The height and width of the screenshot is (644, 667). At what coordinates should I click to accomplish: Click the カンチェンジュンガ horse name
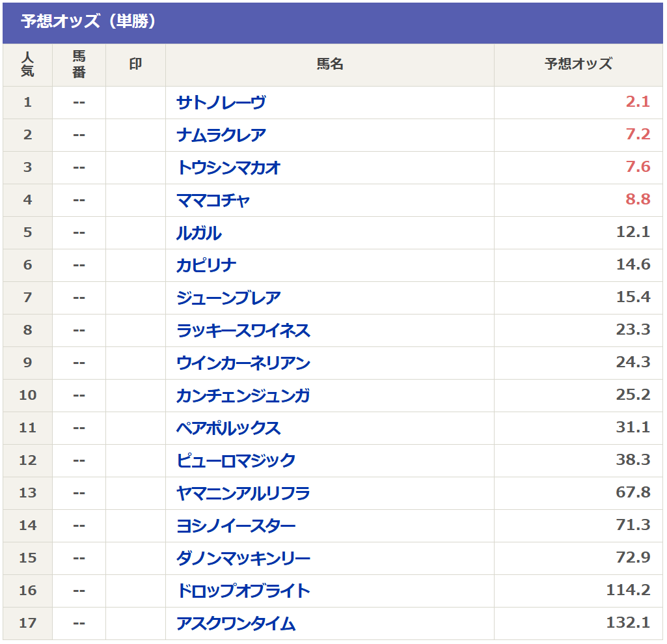click(243, 395)
